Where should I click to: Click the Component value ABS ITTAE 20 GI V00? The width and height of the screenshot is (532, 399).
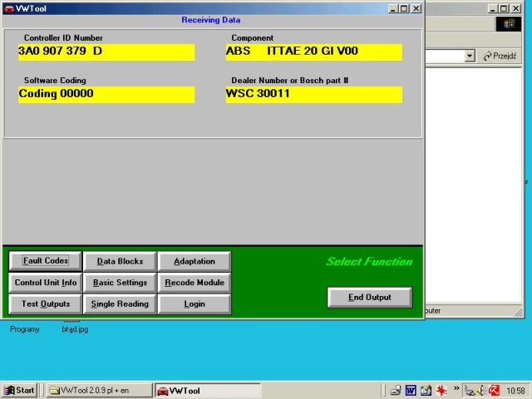tap(314, 52)
